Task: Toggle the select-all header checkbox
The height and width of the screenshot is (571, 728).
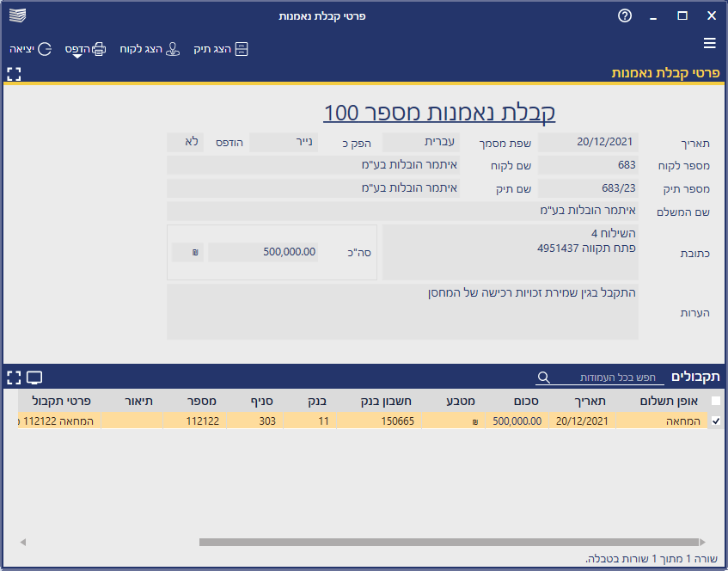Action: point(716,401)
